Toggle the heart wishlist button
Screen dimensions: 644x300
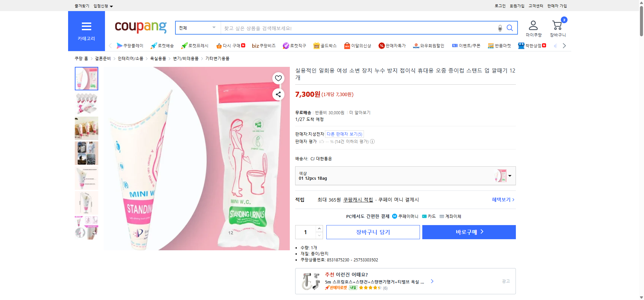point(278,78)
